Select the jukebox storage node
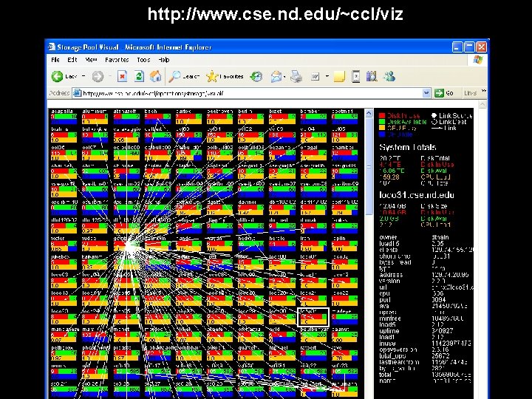The height and width of the screenshot is (399, 532). point(64,262)
